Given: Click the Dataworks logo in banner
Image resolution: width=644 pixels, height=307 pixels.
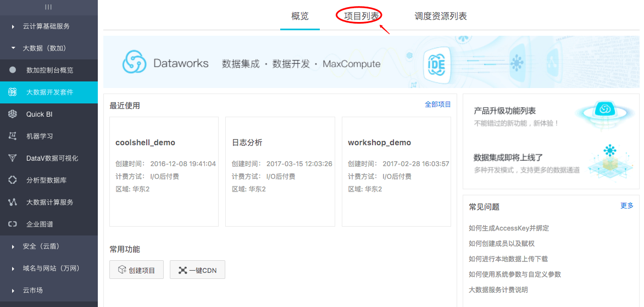Looking at the screenshot, I should click(x=135, y=63).
